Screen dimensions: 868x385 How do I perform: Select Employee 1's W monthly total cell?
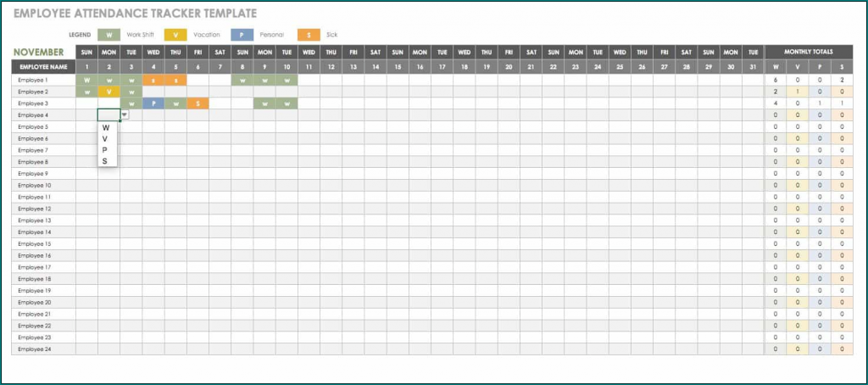775,80
